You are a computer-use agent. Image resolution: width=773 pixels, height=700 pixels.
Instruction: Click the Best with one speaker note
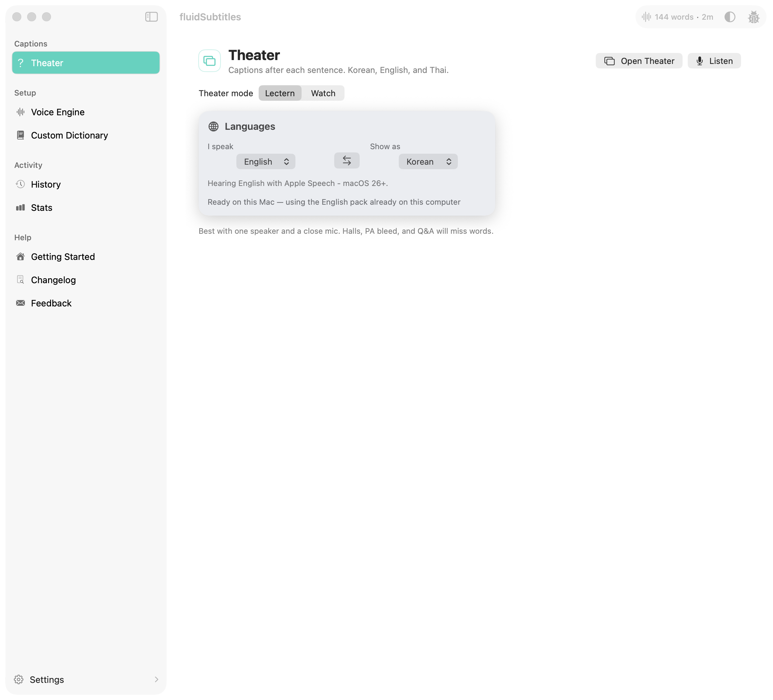[346, 231]
